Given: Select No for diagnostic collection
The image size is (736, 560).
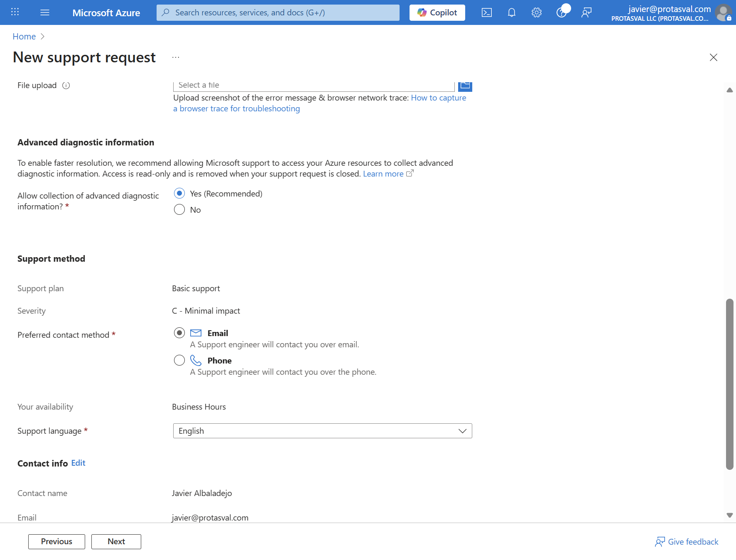Looking at the screenshot, I should tap(179, 209).
